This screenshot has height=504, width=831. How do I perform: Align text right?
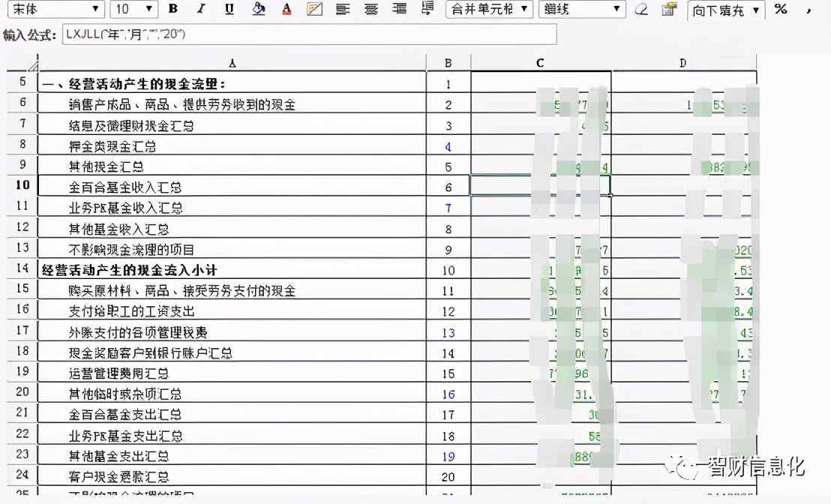(x=399, y=8)
